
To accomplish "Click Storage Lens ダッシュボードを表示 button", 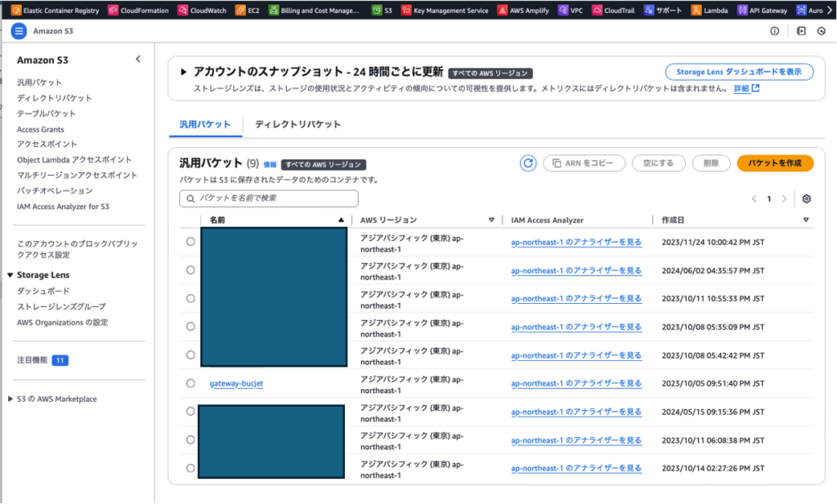I will pyautogui.click(x=739, y=71).
